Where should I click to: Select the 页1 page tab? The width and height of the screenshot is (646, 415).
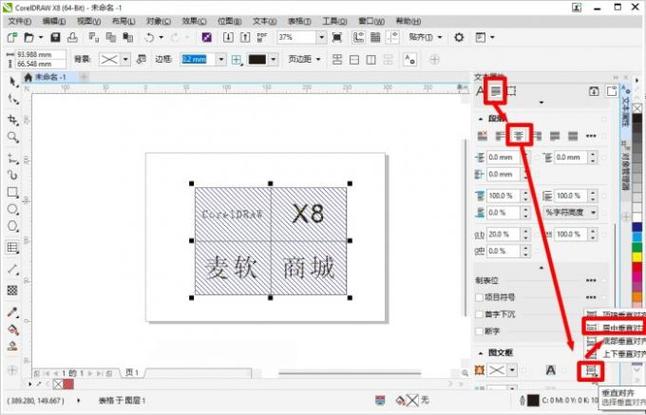pyautogui.click(x=132, y=373)
